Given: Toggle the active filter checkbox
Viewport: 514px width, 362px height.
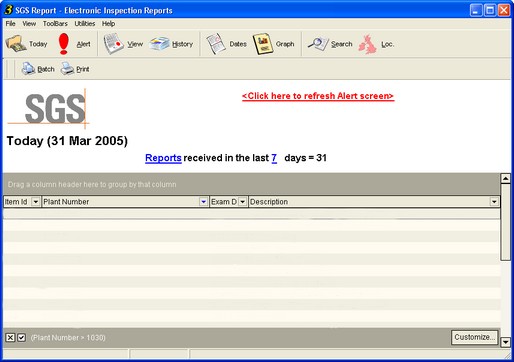Looking at the screenshot, I should tap(21, 338).
